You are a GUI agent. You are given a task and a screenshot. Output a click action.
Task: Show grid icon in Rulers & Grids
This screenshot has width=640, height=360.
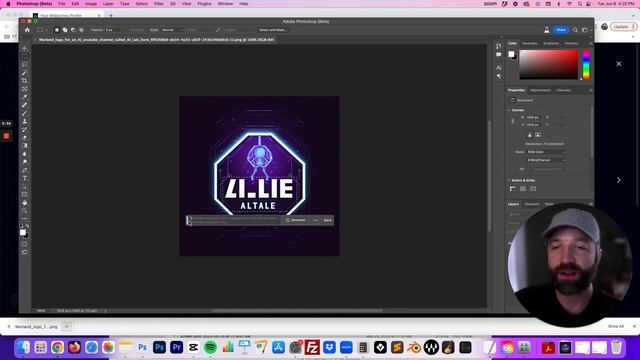[523, 189]
